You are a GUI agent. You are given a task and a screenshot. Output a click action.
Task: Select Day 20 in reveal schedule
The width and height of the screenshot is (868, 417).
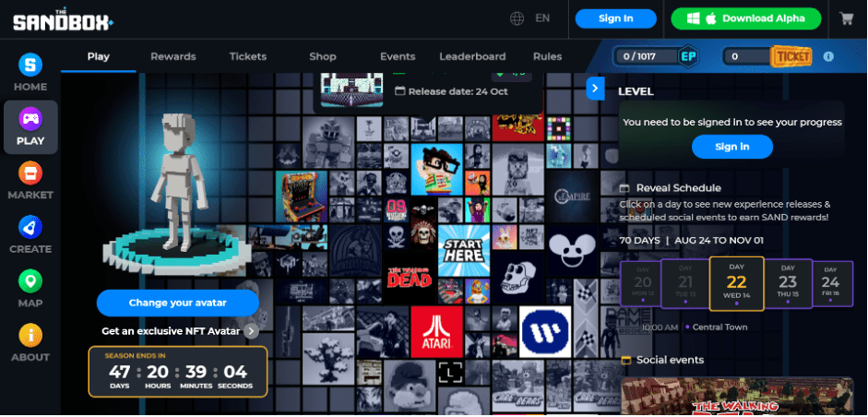coord(643,284)
